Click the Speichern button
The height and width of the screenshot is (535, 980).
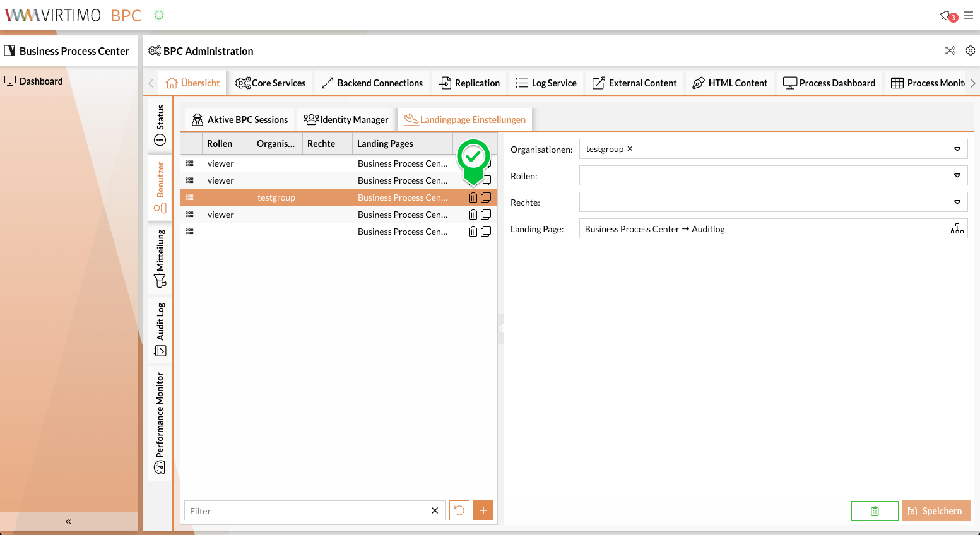pyautogui.click(x=936, y=510)
